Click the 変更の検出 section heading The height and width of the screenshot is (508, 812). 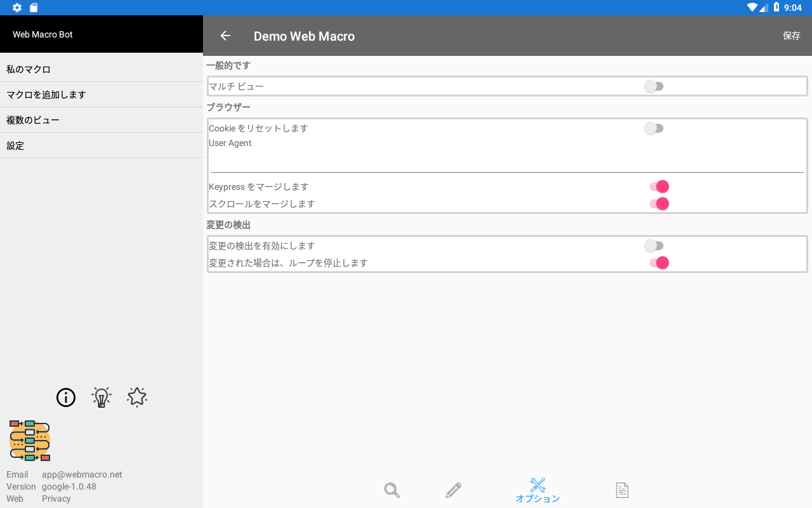click(228, 225)
